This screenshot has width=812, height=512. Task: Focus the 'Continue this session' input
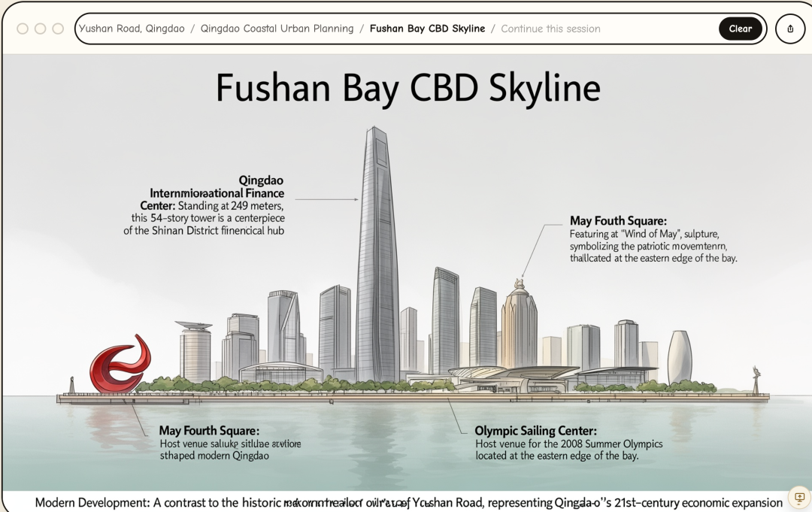[550, 29]
